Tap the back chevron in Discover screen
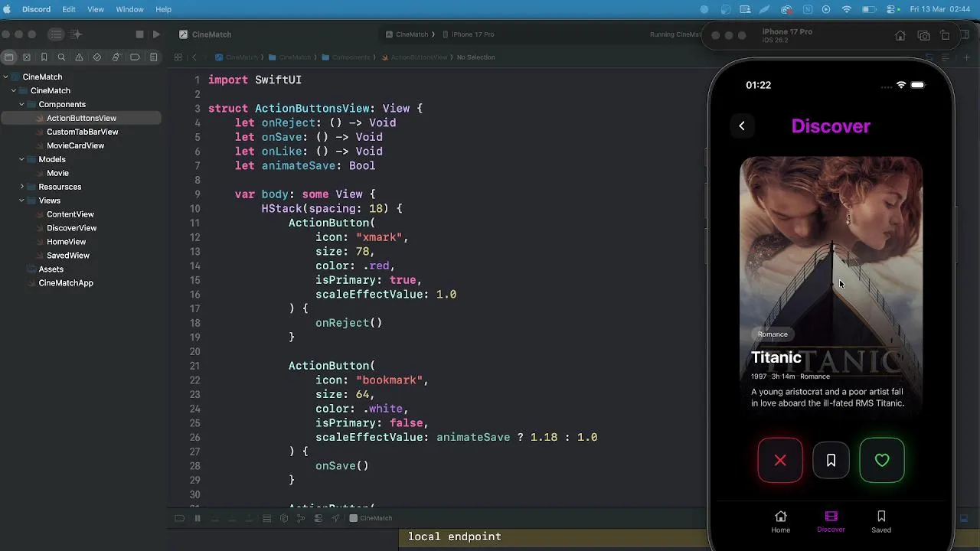Image resolution: width=980 pixels, height=551 pixels. pos(742,126)
